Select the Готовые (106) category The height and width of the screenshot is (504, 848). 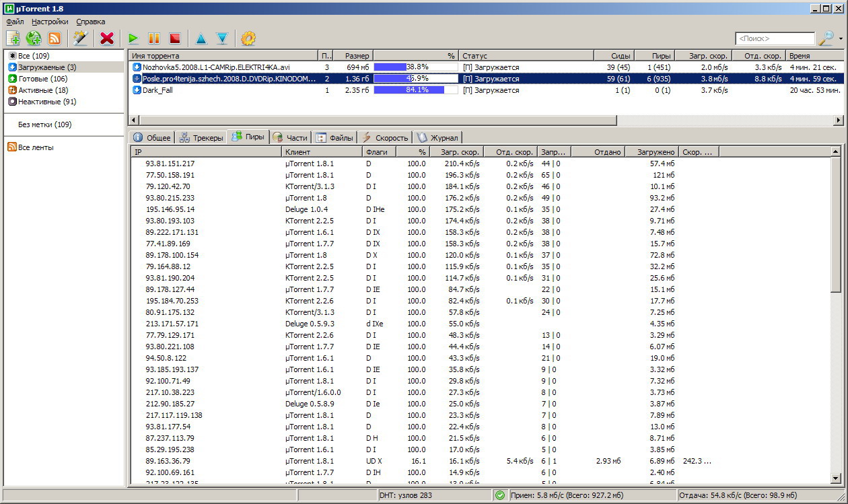64,79
